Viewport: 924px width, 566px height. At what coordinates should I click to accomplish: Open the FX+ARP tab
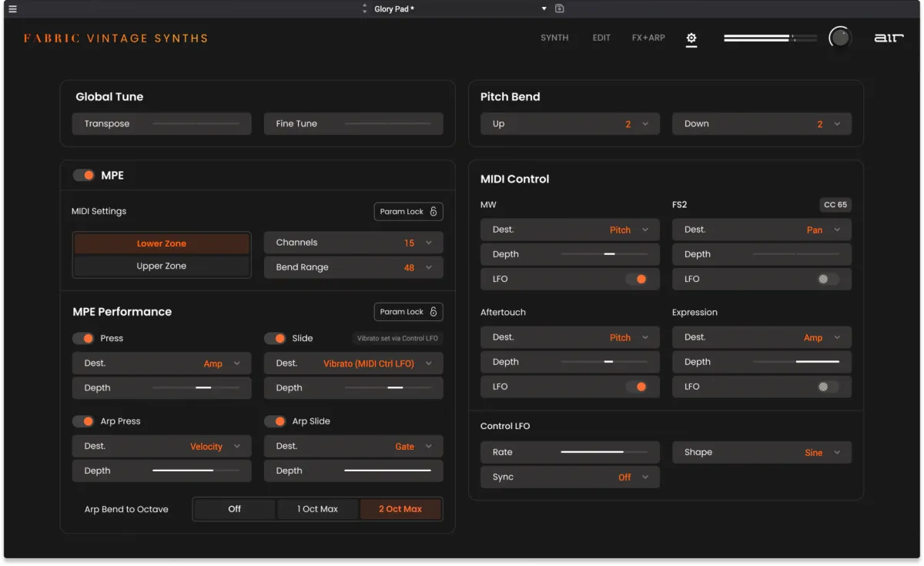tap(648, 38)
